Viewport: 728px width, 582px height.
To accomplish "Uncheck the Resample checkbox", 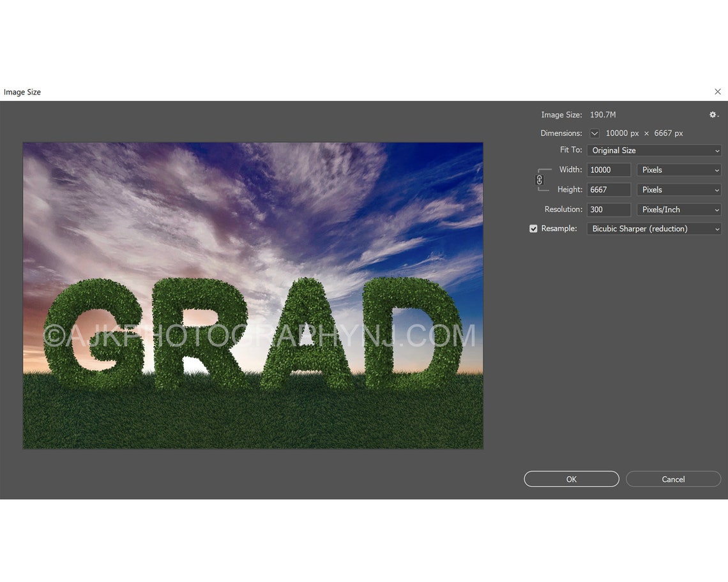I will point(533,228).
